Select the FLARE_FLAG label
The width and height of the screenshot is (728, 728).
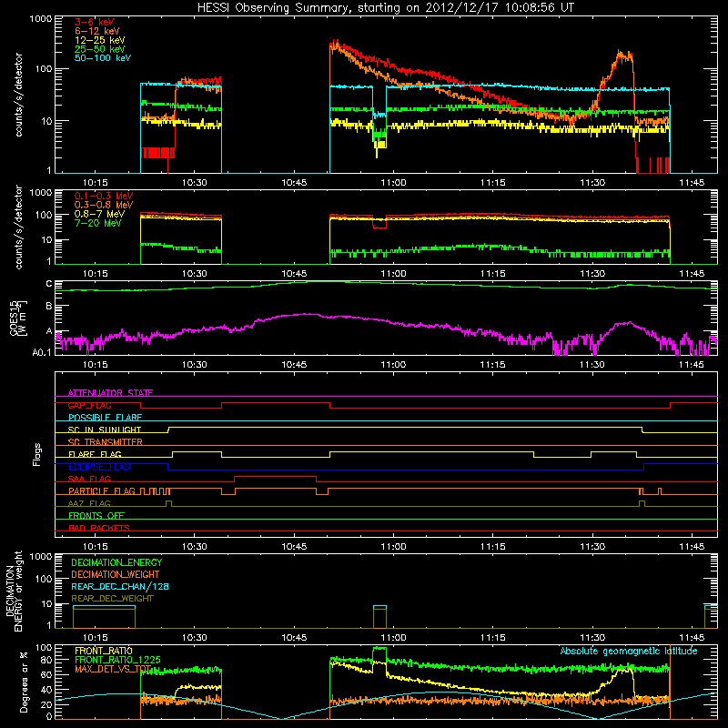point(95,454)
